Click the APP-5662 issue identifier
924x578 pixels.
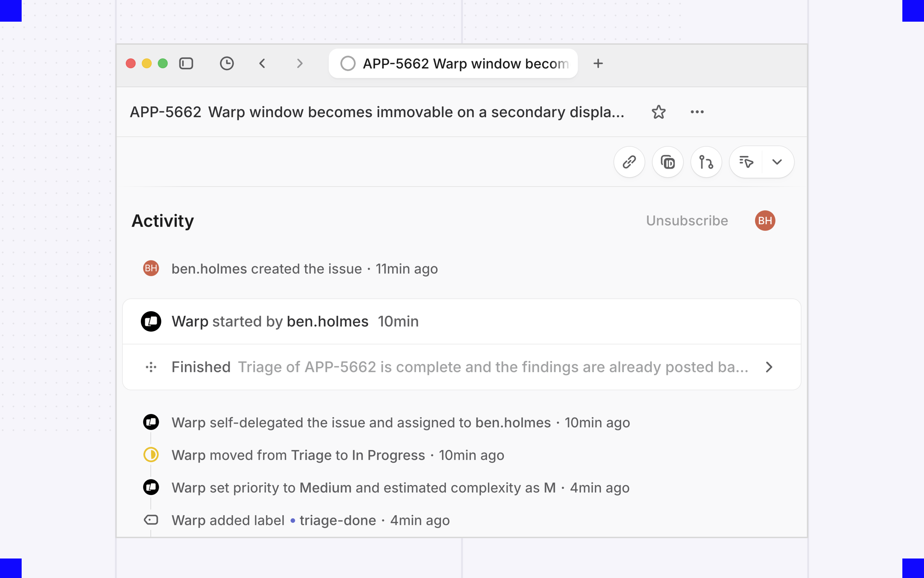click(165, 112)
